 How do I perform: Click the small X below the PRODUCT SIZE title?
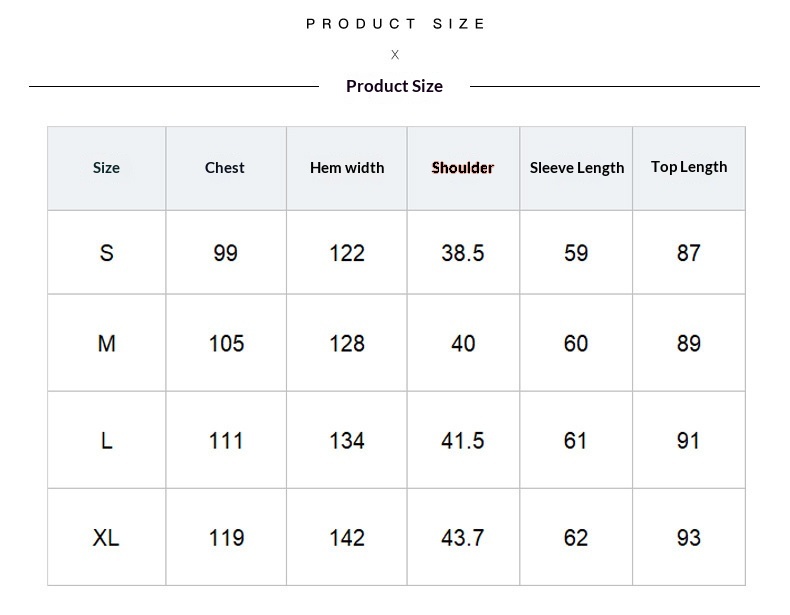[x=395, y=55]
